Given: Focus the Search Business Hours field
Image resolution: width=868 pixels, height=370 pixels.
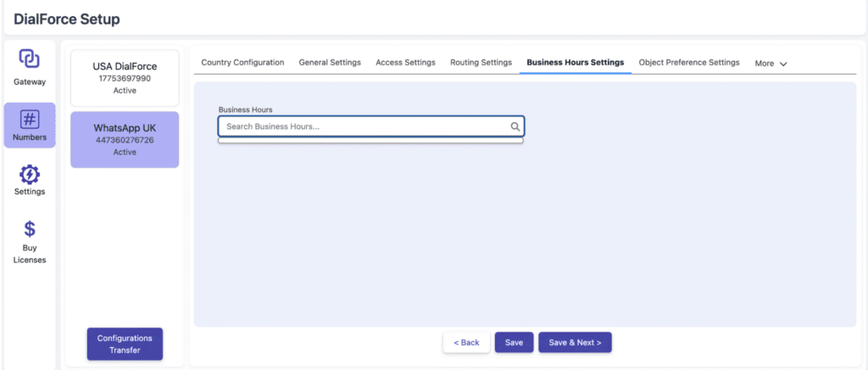Looking at the screenshot, I should point(364,126).
